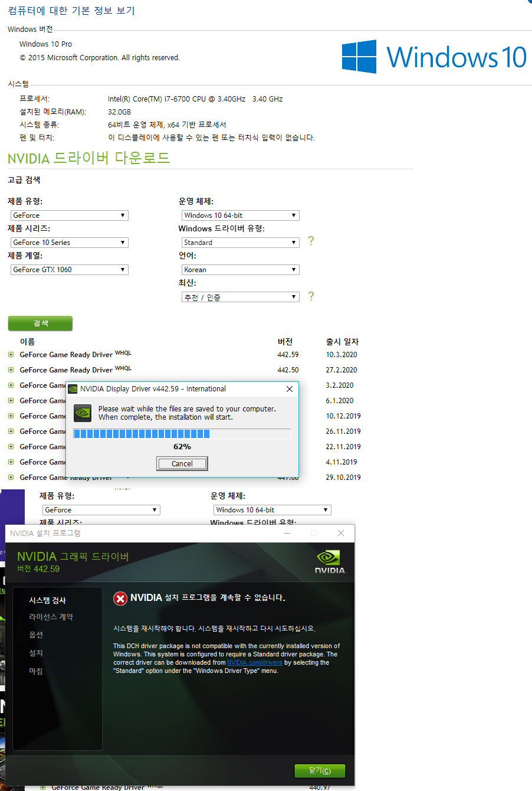Expand the driver released on 27.2.2020
The image size is (532, 791).
click(11, 370)
